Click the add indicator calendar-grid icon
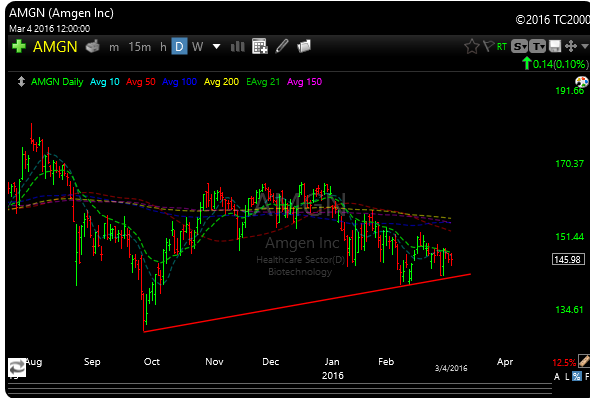Image resolution: width=590 pixels, height=398 pixels. (x=260, y=46)
